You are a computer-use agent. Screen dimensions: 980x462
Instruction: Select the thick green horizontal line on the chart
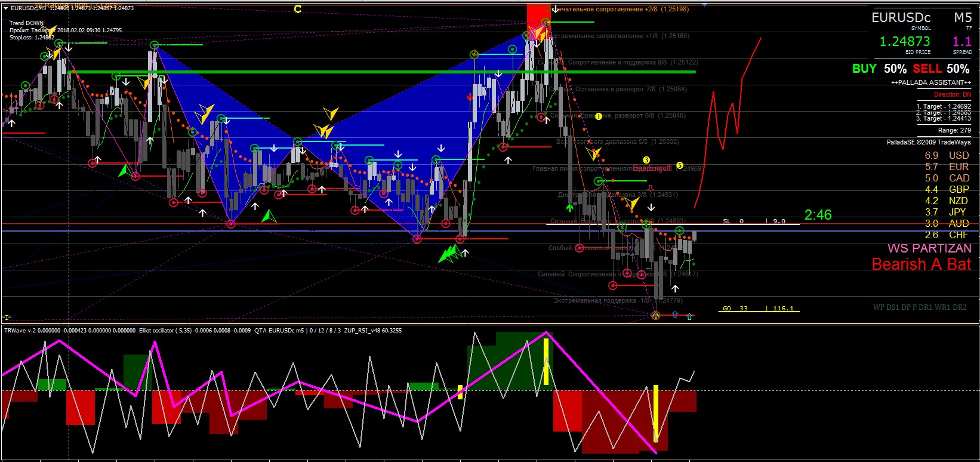click(x=383, y=72)
